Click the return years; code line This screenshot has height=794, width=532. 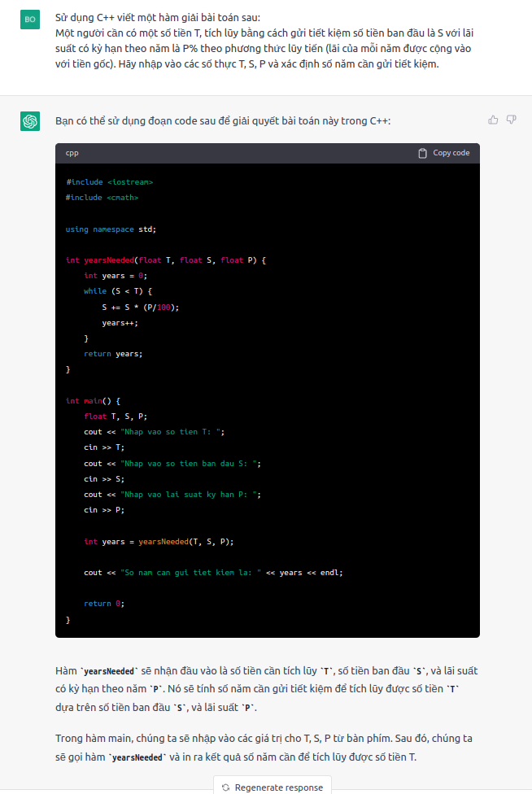[112, 354]
